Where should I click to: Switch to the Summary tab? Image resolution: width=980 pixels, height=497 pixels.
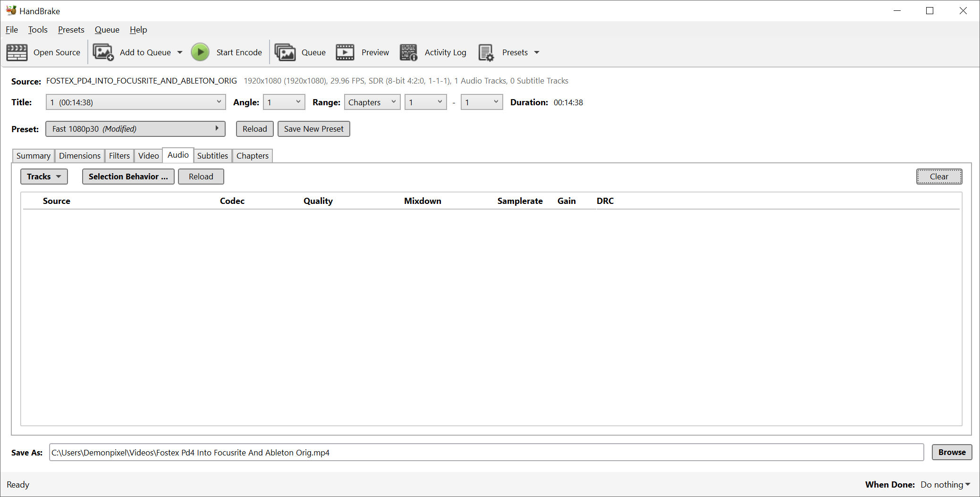pos(33,156)
